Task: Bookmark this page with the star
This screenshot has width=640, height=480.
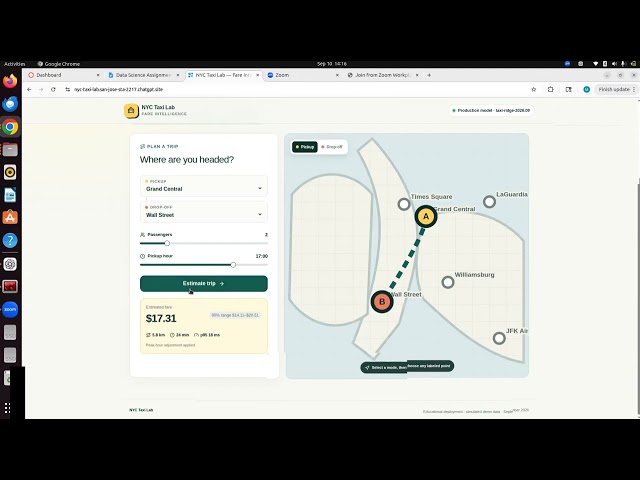Action: coord(533,89)
